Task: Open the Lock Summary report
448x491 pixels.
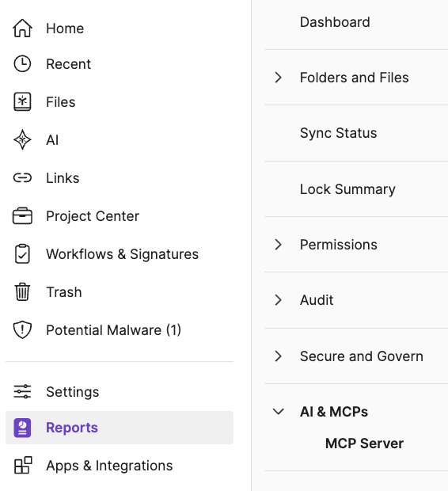Action: (347, 189)
